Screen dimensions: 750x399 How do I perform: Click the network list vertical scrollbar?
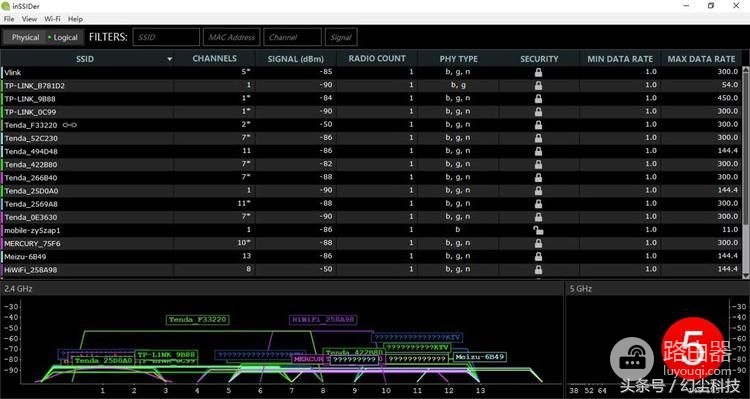coord(745,173)
